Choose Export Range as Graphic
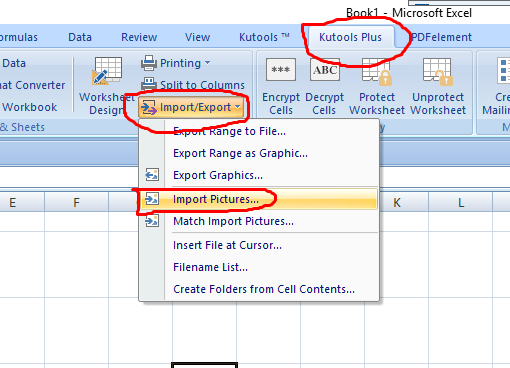Screen dimensions: 510x368 (259, 153)
